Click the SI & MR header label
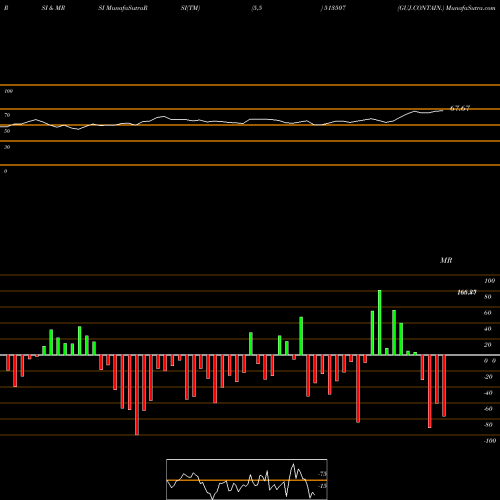The width and height of the screenshot is (500, 500). tap(53, 8)
